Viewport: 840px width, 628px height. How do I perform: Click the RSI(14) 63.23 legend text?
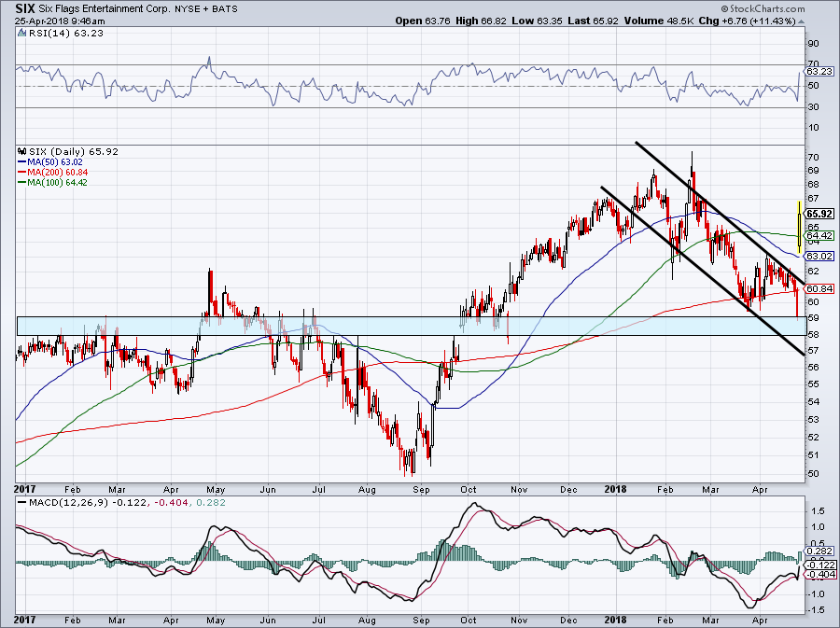pos(66,34)
